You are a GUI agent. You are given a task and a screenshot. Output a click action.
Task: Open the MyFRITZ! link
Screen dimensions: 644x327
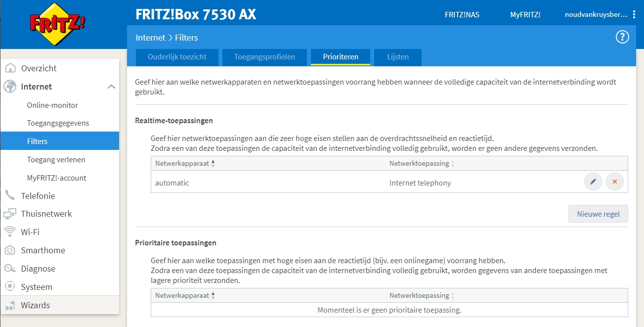point(524,14)
